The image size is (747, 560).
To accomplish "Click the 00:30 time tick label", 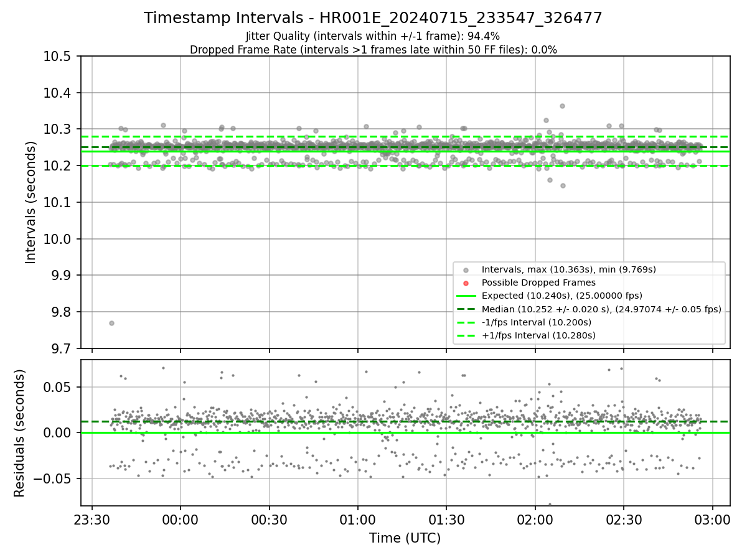I will [269, 519].
